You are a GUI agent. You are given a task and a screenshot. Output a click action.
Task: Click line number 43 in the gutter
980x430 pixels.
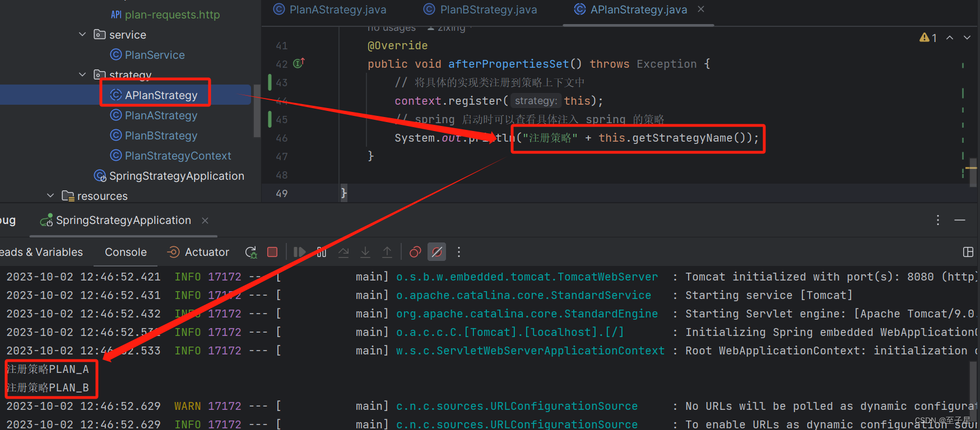[281, 82]
